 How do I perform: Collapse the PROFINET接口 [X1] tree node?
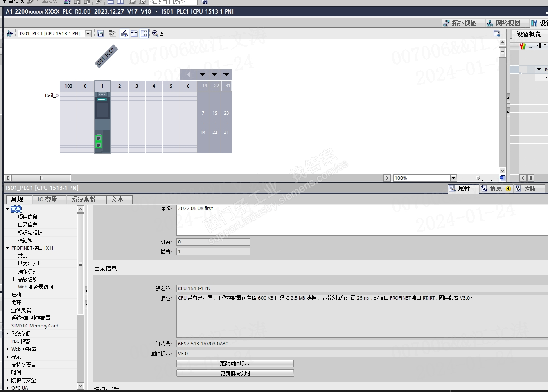pyautogui.click(x=7, y=248)
